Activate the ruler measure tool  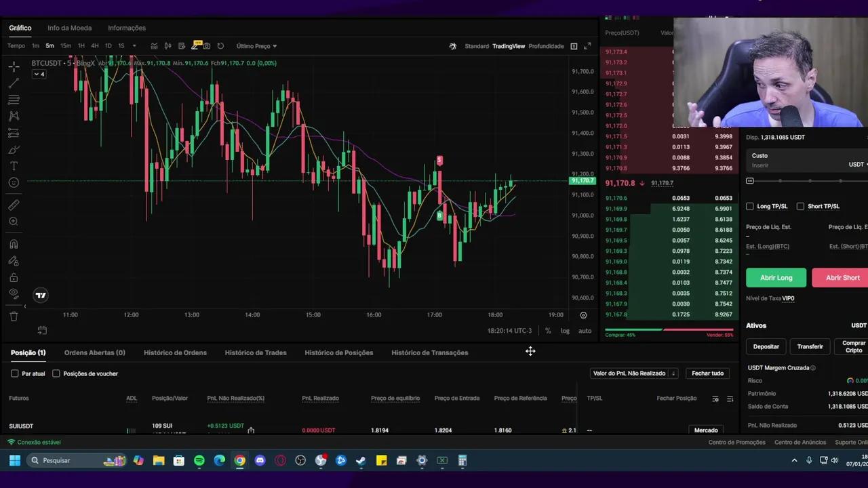[x=14, y=205]
